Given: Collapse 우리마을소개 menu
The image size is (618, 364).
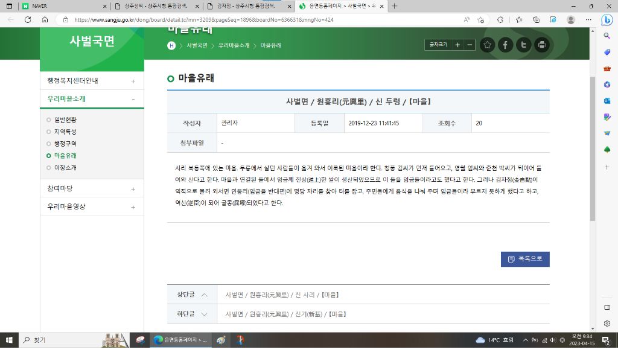Looking at the screenshot, I should pos(133,100).
